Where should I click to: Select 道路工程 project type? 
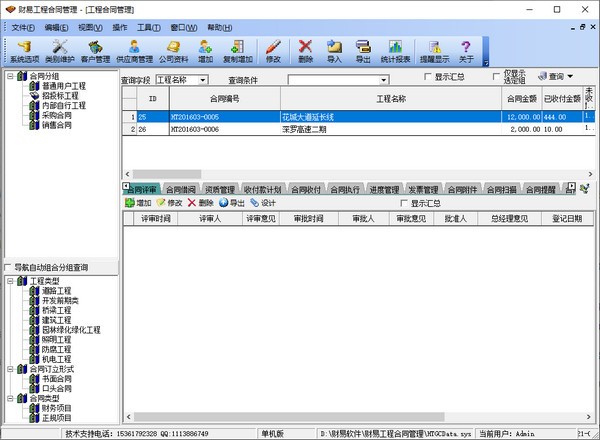pos(57,291)
